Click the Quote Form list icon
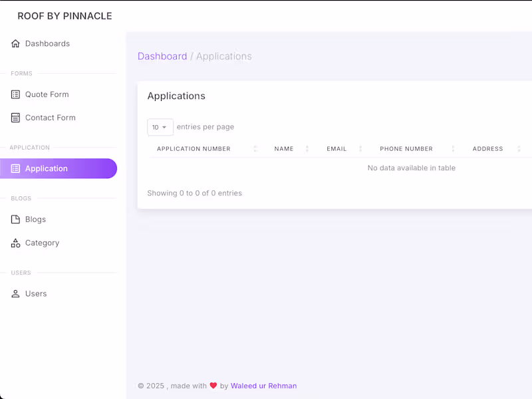This screenshot has width=532, height=399. click(x=15, y=94)
